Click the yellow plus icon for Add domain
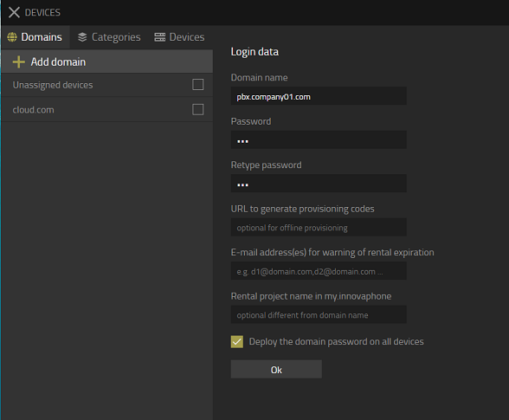 tap(19, 61)
